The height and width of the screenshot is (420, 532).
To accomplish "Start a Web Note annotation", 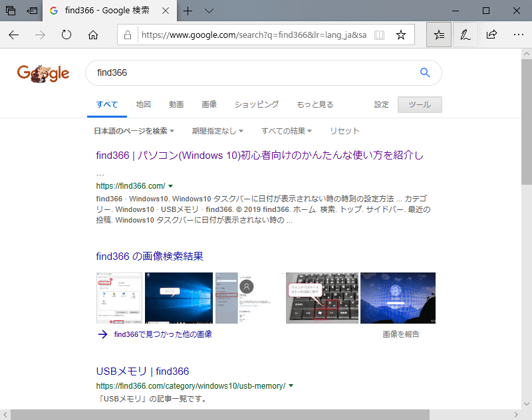I will pos(465,35).
